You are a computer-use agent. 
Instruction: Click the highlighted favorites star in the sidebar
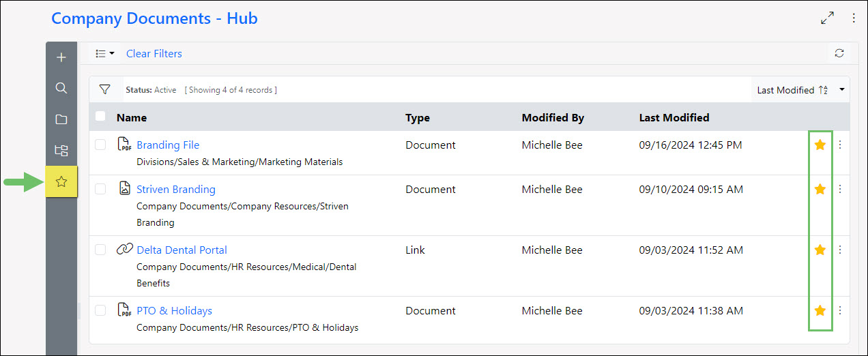point(61,182)
